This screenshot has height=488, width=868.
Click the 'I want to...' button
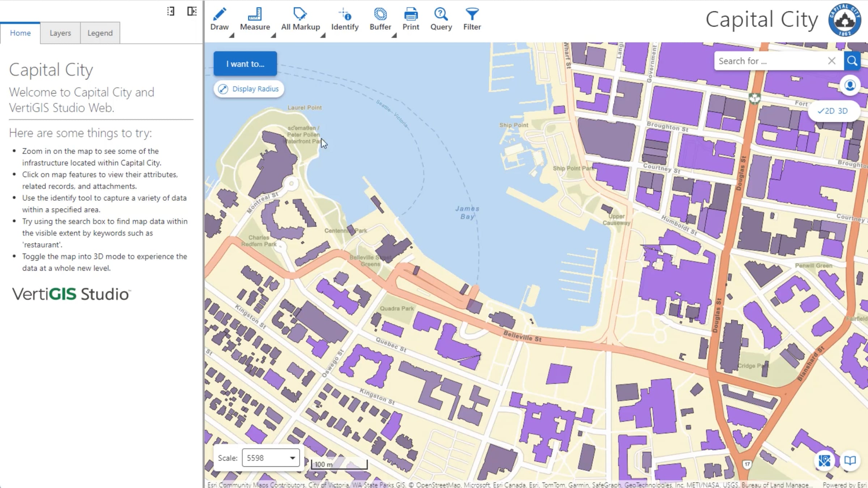[245, 64]
